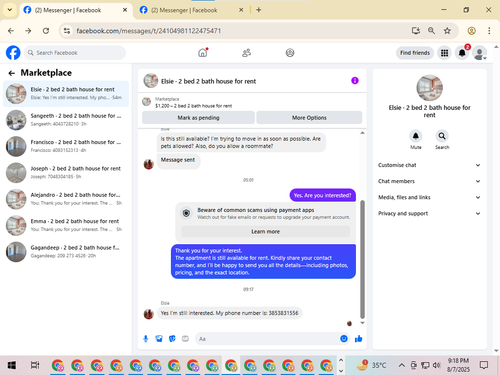This screenshot has height=375, width=500.
Task: Open Windows Task View
Action: (x=35, y=365)
